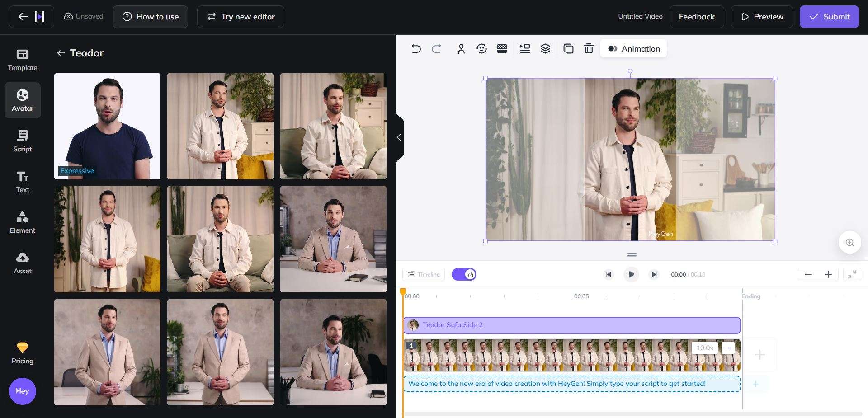Image resolution: width=868 pixels, height=418 pixels.
Task: Click the horizontal timeline scrollbar
Action: click(633, 414)
